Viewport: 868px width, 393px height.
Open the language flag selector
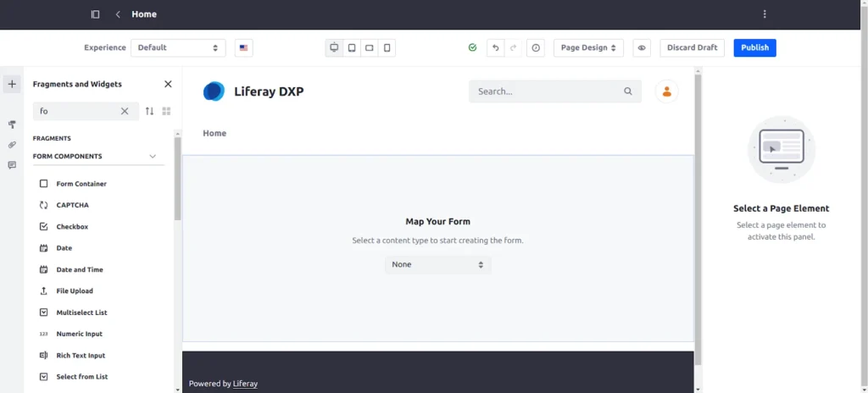pyautogui.click(x=243, y=47)
